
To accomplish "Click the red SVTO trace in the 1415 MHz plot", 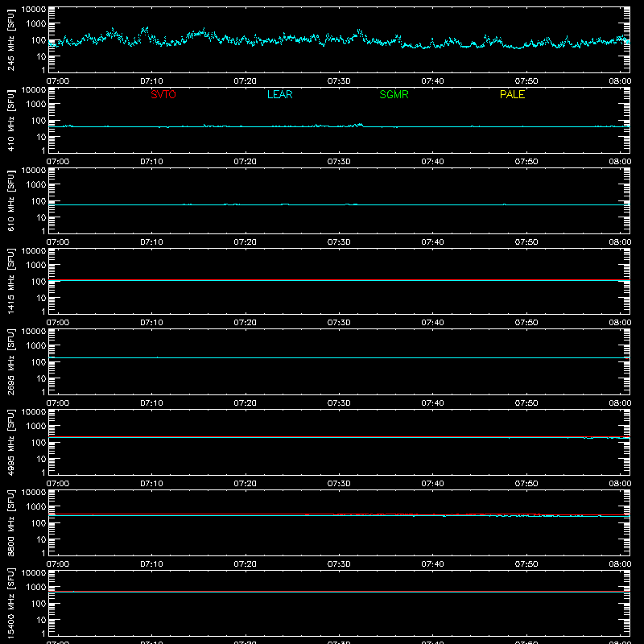I will [339, 280].
